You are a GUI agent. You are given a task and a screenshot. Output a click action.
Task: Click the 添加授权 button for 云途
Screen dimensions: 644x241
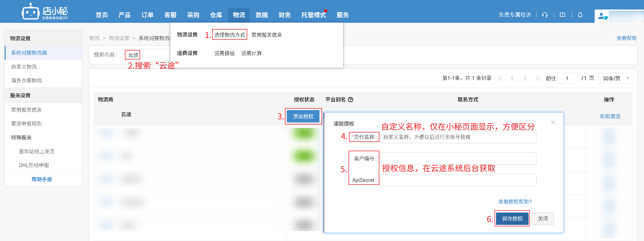[x=303, y=117]
